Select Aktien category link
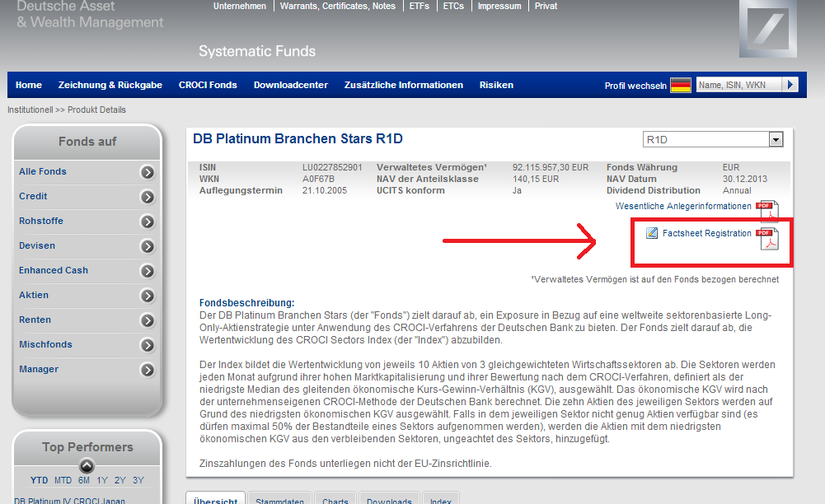825x504 pixels. pos(34,295)
